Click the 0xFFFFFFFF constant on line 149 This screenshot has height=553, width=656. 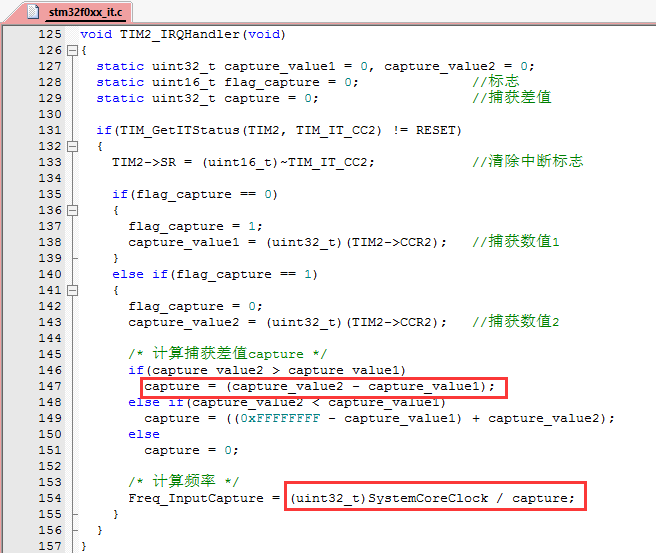click(280, 418)
